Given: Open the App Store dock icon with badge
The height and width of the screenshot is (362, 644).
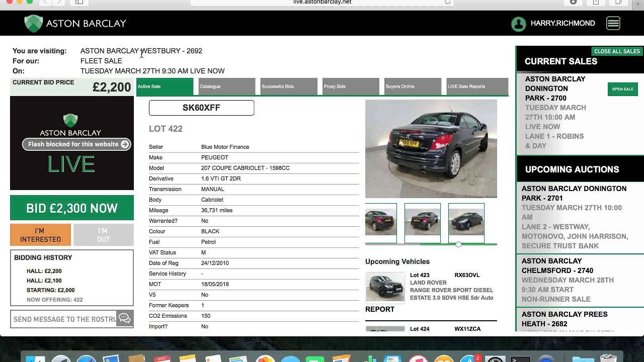Looking at the screenshot, I should (x=469, y=359).
